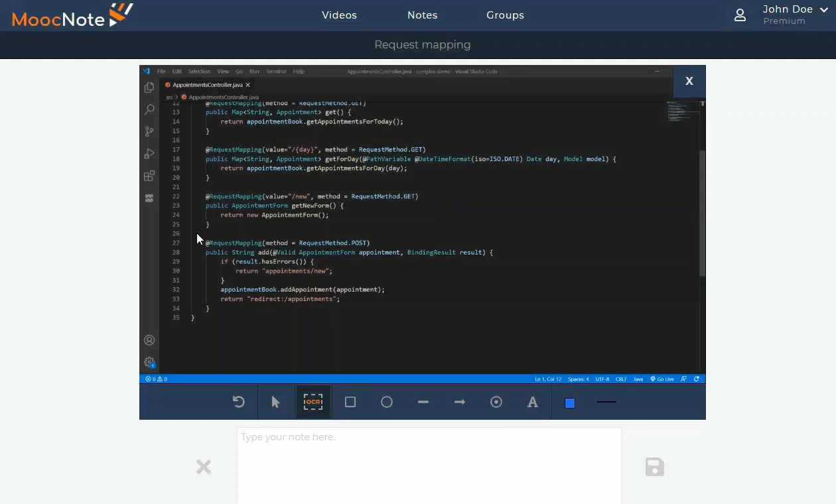The height and width of the screenshot is (504, 836).
Task: Click into the note text area
Action: 429,466
